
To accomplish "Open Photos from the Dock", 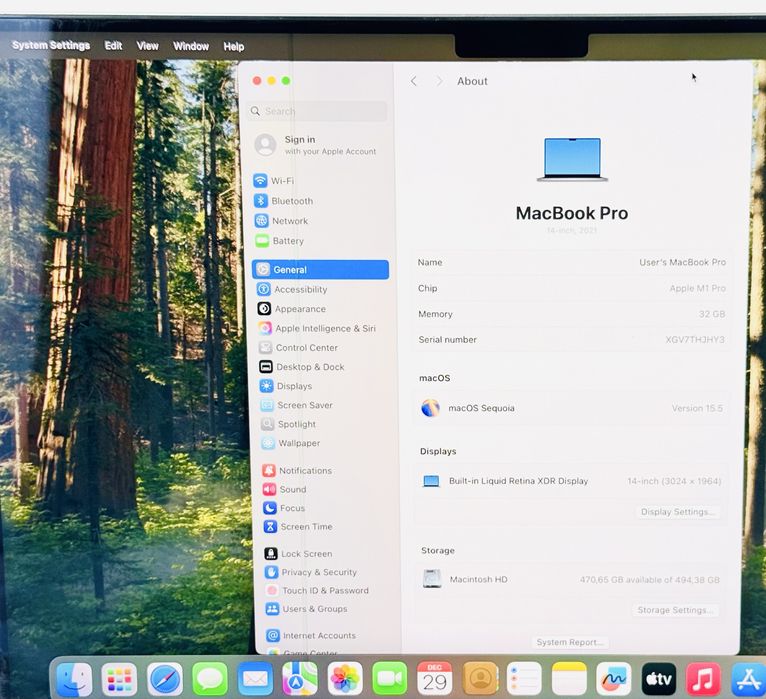I will pyautogui.click(x=345, y=679).
